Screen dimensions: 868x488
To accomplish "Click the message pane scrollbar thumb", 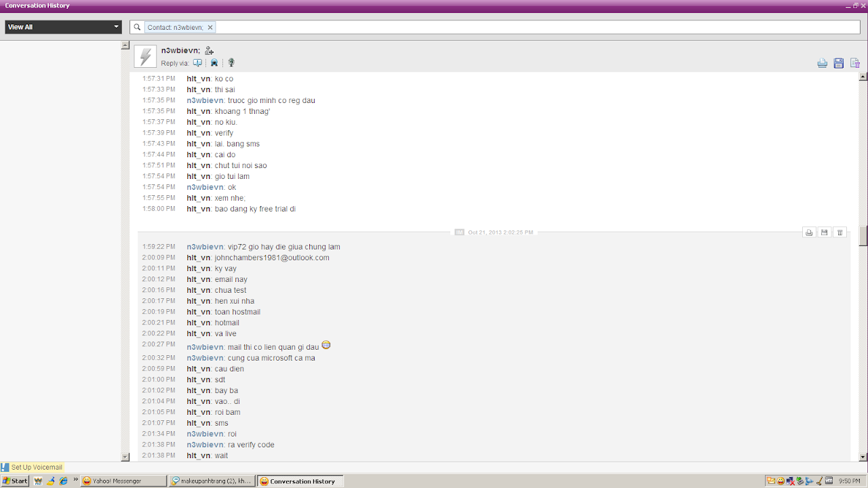I will pos(863,236).
